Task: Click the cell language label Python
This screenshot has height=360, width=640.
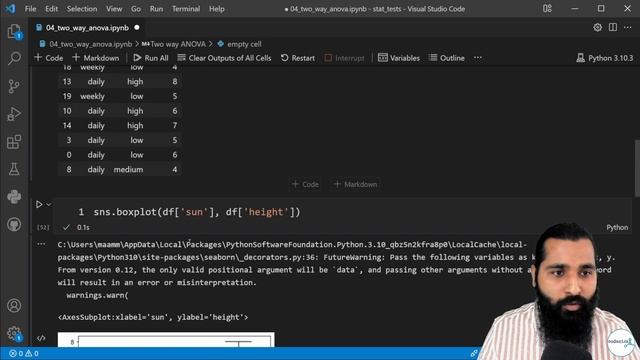Action: coord(617,227)
